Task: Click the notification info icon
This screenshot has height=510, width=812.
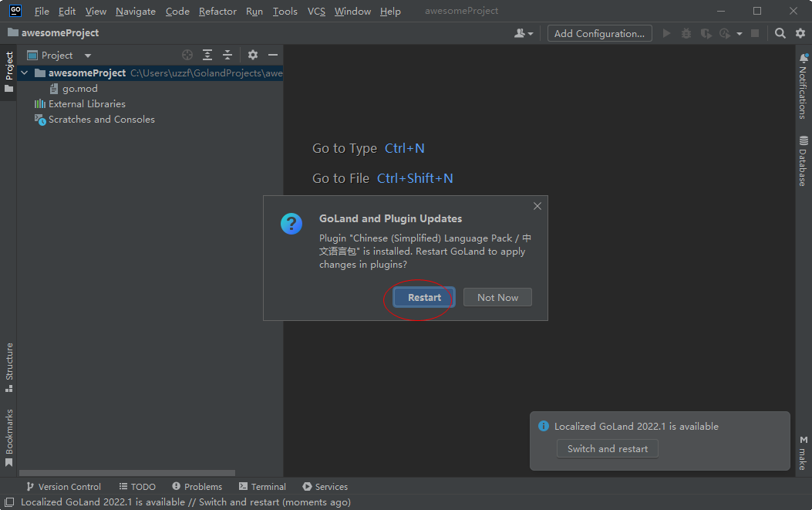Action: [x=543, y=426]
